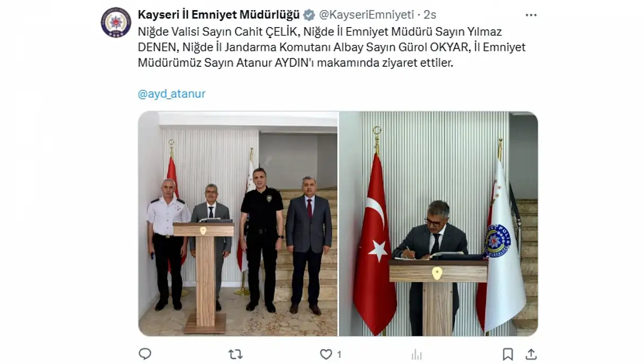Click the repost arrows icon
The width and height of the screenshot is (644, 364).
235,354
